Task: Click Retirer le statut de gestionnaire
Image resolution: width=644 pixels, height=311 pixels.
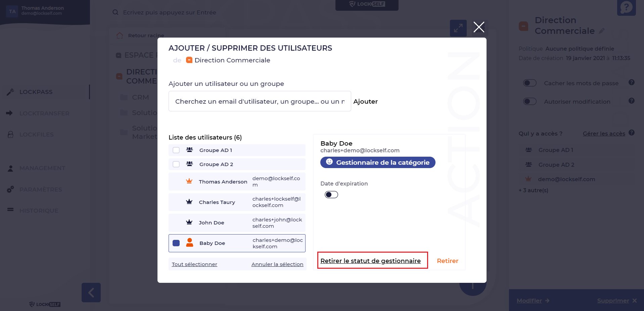Action: pyautogui.click(x=370, y=261)
